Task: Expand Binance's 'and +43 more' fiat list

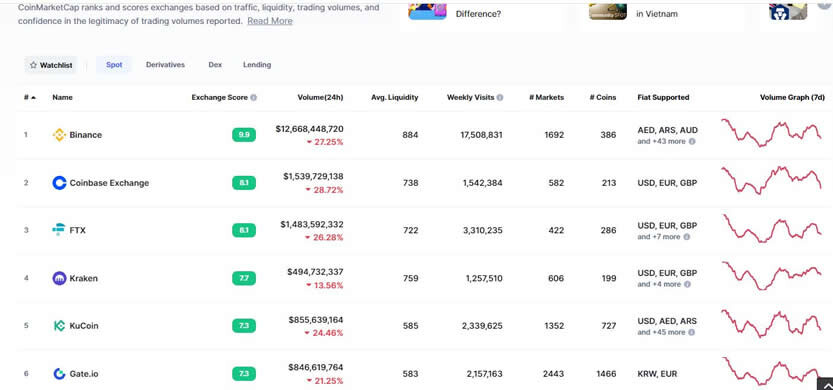Action: 666,142
